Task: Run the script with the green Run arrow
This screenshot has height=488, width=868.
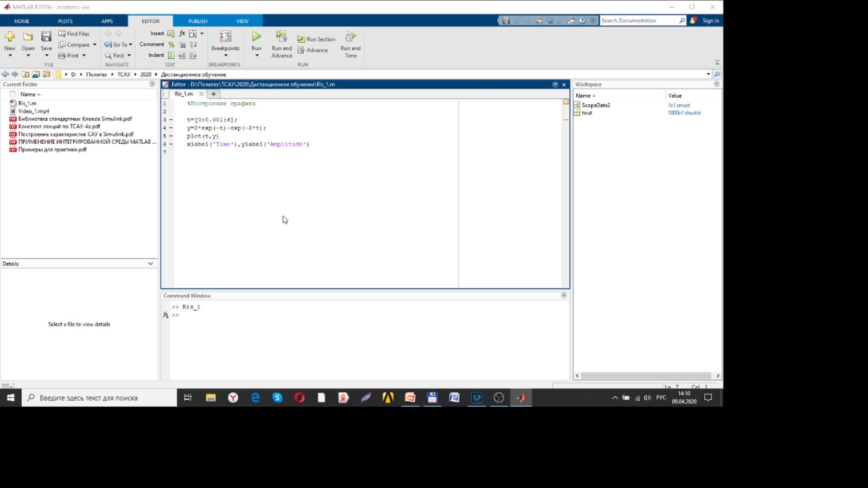Action: point(256,36)
